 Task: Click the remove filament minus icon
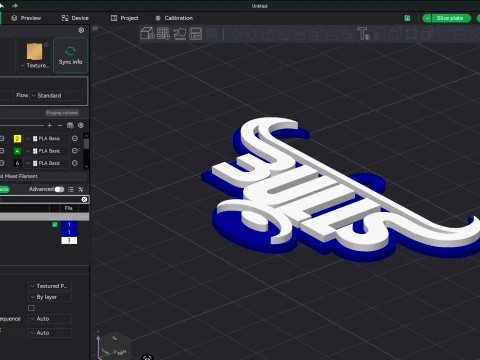tap(60, 125)
